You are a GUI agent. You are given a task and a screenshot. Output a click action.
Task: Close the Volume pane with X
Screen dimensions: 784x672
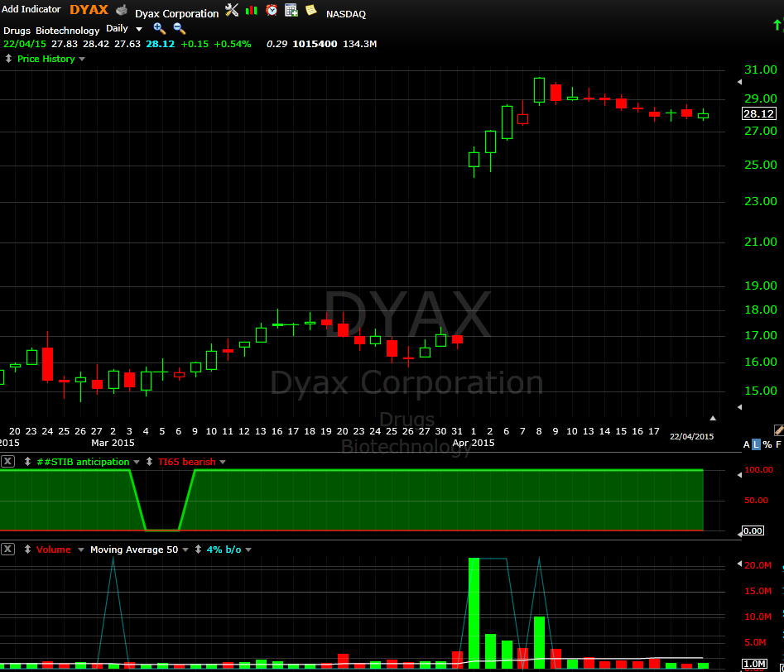[7, 549]
